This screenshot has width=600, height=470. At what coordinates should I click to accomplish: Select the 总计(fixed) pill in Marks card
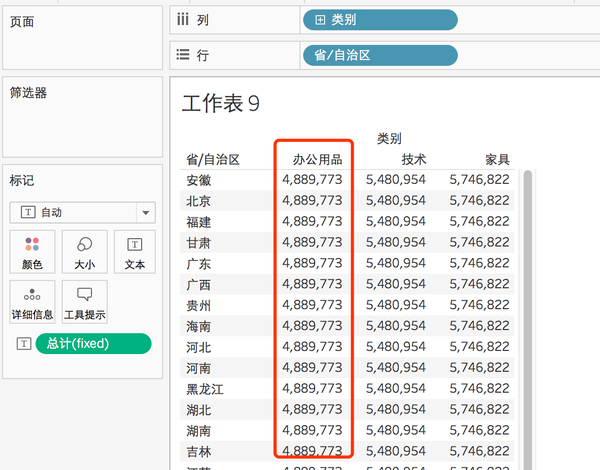93,344
